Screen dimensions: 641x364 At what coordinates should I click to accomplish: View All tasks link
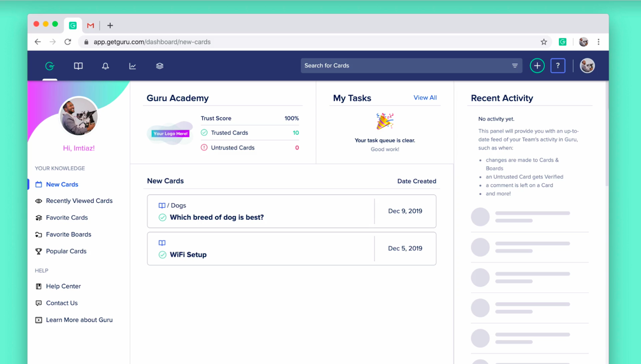click(425, 98)
